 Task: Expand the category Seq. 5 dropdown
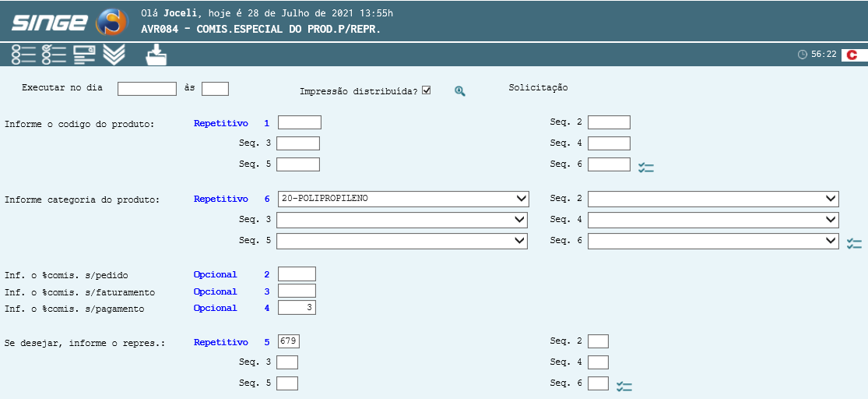click(x=402, y=242)
